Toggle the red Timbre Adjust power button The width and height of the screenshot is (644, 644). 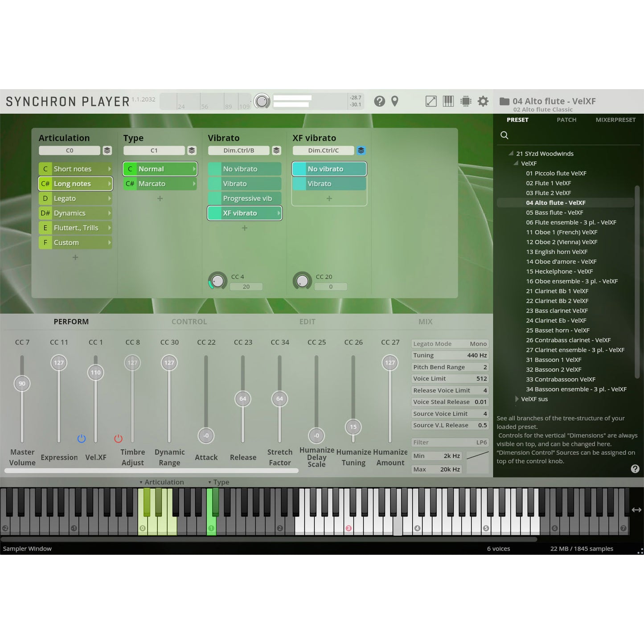pos(118,439)
